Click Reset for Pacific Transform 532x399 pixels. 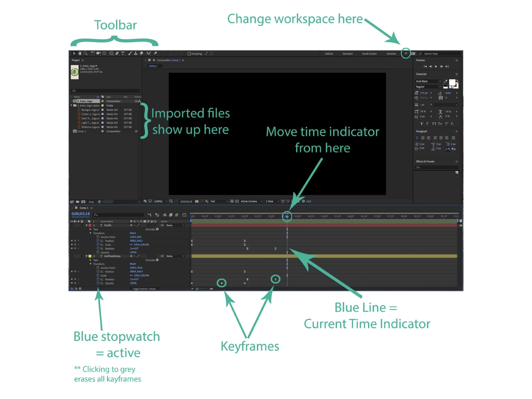133,233
